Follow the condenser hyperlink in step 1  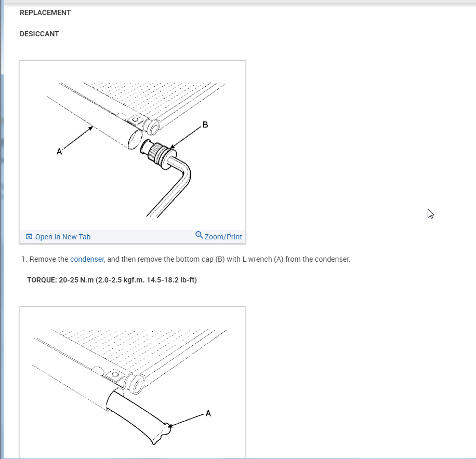(87, 259)
